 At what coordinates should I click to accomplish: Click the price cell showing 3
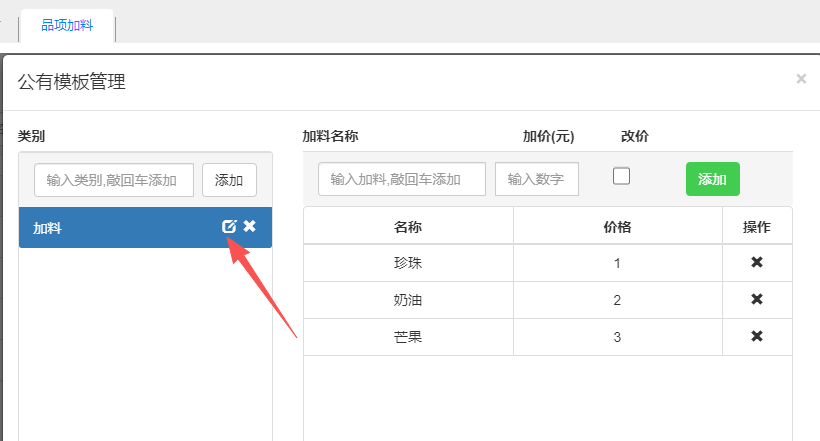(617, 337)
